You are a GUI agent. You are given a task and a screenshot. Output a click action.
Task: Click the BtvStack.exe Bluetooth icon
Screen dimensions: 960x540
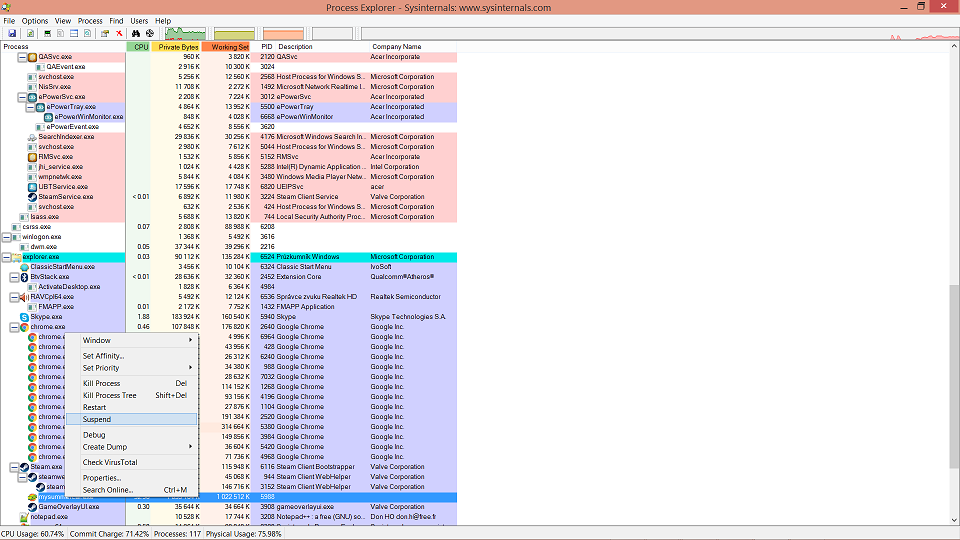pyautogui.click(x=24, y=277)
